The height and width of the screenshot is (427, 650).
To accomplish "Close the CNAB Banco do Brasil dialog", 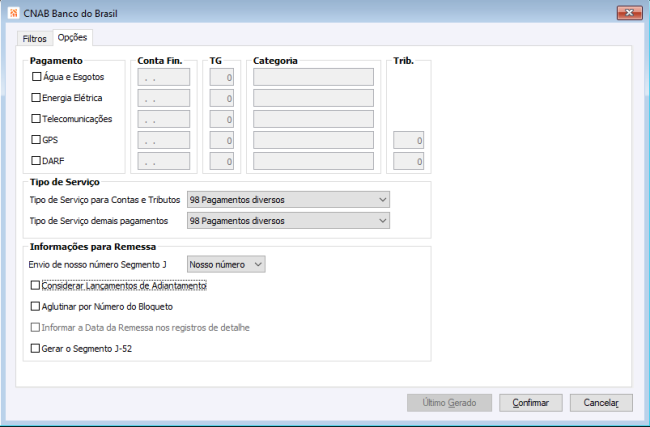I will [629, 13].
